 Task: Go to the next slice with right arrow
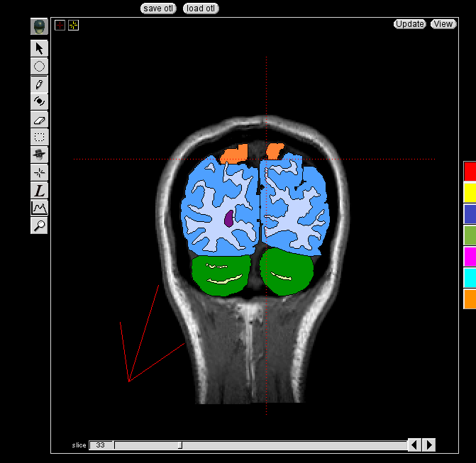[428, 445]
